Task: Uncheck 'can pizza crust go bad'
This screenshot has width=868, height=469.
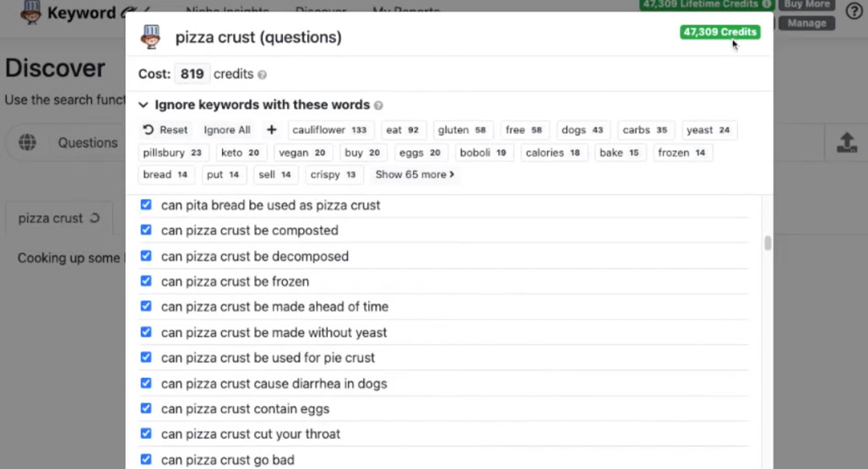Action: [145, 459]
